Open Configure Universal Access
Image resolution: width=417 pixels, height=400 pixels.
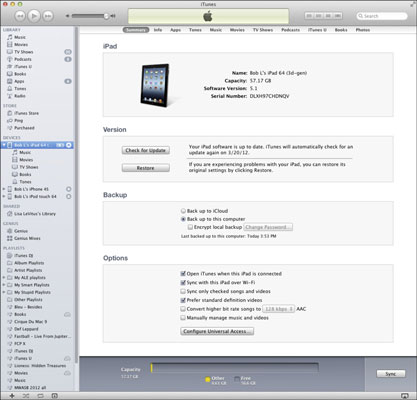point(217,331)
